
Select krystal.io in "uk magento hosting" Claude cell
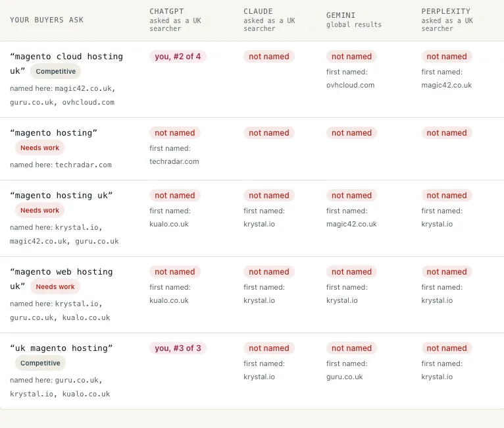tap(259, 377)
